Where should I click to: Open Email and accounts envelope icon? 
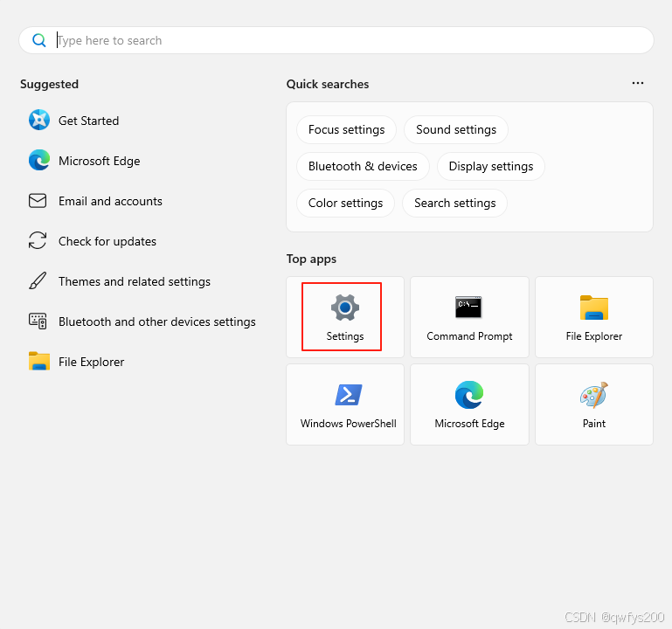click(38, 201)
